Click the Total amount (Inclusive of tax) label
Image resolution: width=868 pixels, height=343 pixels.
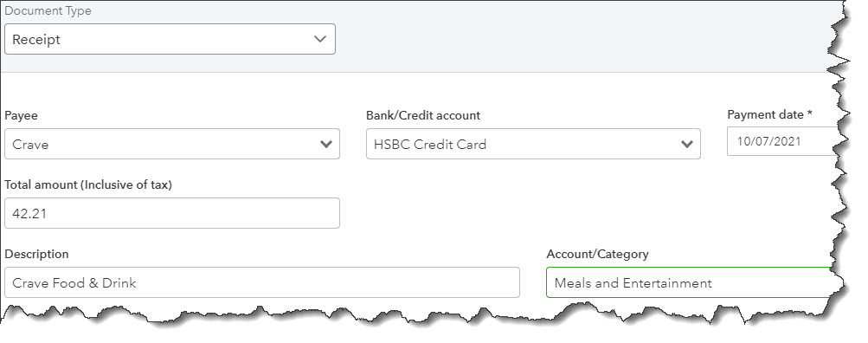pos(88,185)
